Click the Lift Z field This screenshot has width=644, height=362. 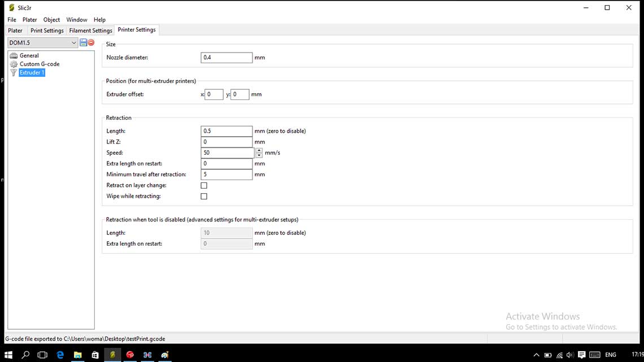227,142
